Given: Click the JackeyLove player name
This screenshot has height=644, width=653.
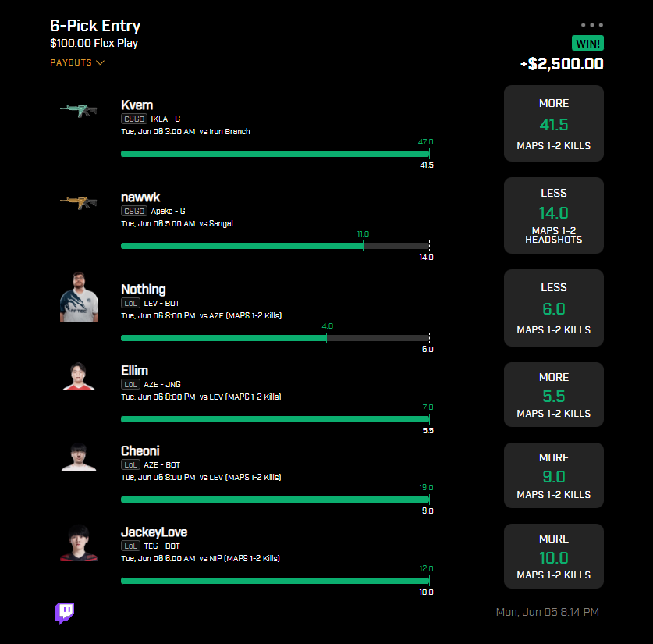Looking at the screenshot, I should click(x=154, y=532).
